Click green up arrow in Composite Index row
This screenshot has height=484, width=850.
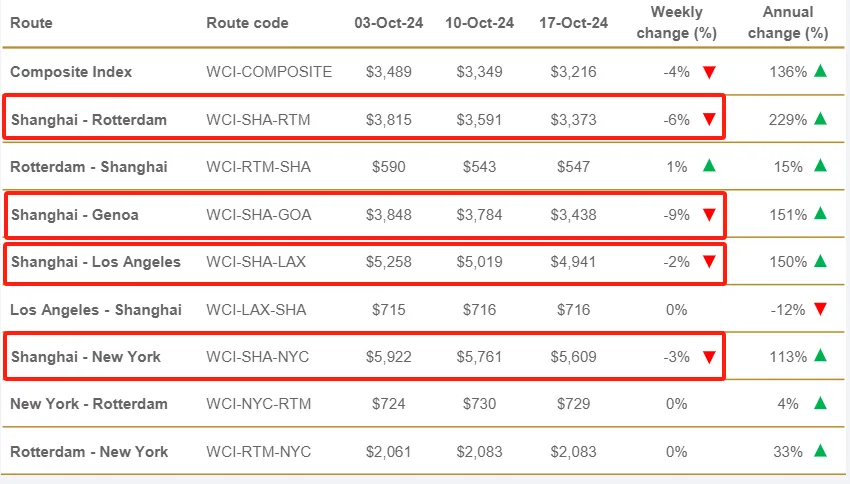click(x=820, y=71)
